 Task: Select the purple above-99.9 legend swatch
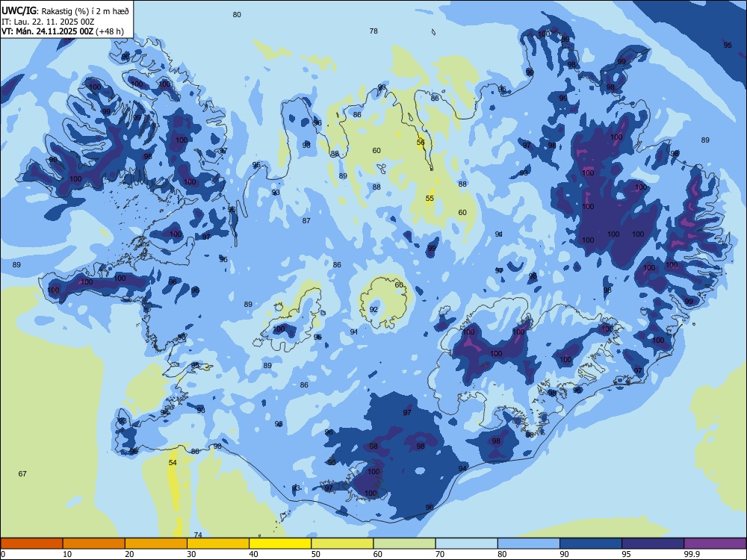(715, 544)
